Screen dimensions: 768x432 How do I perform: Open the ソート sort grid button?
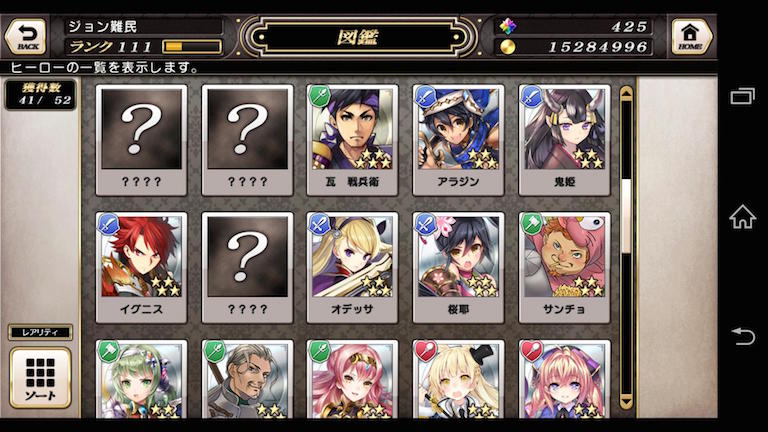pos(40,378)
